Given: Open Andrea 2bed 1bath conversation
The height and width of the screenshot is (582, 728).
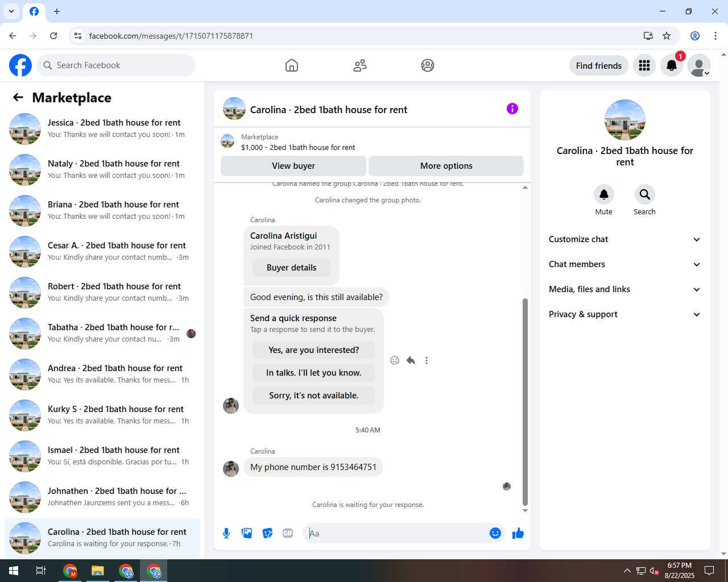Looking at the screenshot, I should (x=102, y=374).
